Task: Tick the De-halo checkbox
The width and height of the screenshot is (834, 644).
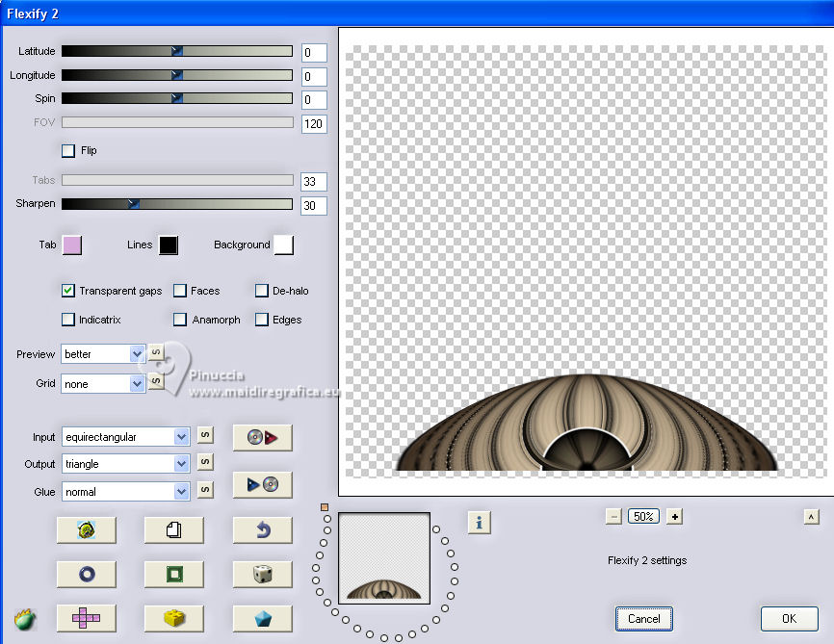Action: click(262, 291)
